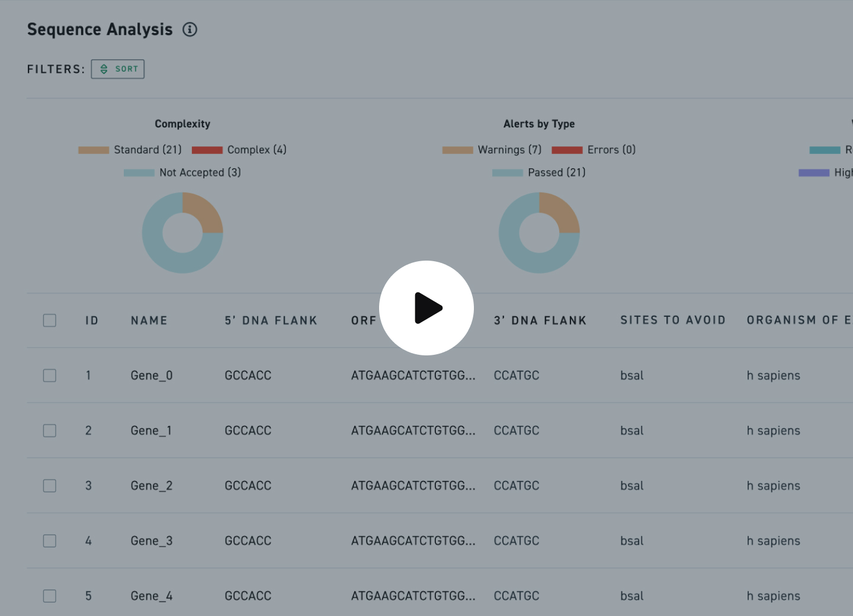Screen dimensions: 853x616
Task: Enable the checkbox for Gene_3 row
Action: coord(50,541)
